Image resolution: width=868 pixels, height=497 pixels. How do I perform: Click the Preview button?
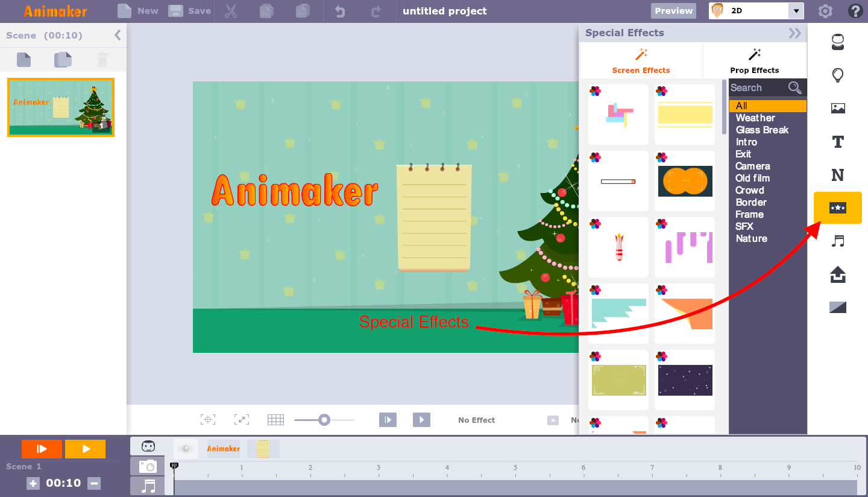[673, 11]
